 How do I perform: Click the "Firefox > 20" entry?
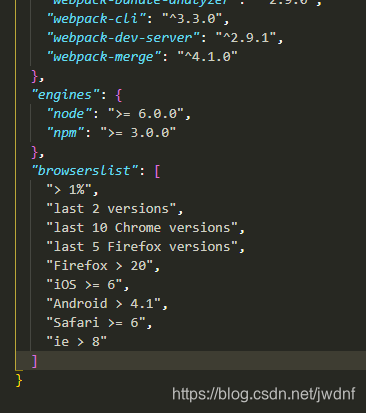(100, 266)
